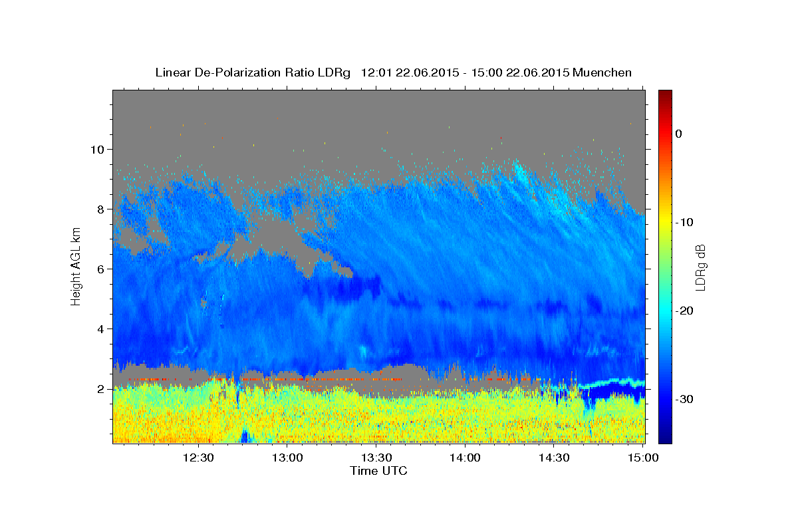Click the '13:30' time axis label

coord(376,458)
